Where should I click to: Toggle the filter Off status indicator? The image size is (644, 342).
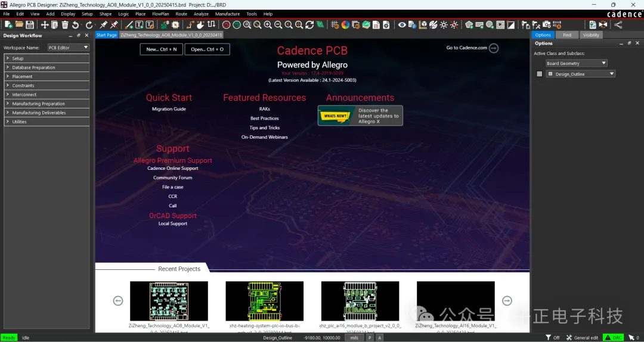552,337
